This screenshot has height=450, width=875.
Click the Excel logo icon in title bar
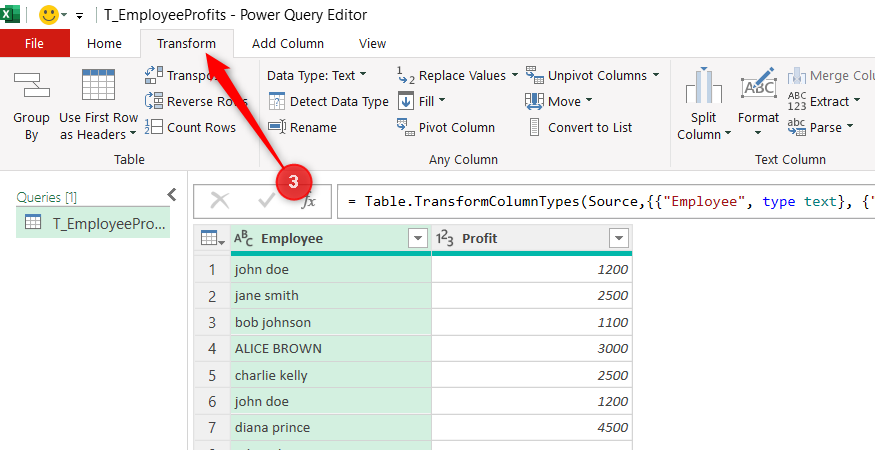[9, 14]
